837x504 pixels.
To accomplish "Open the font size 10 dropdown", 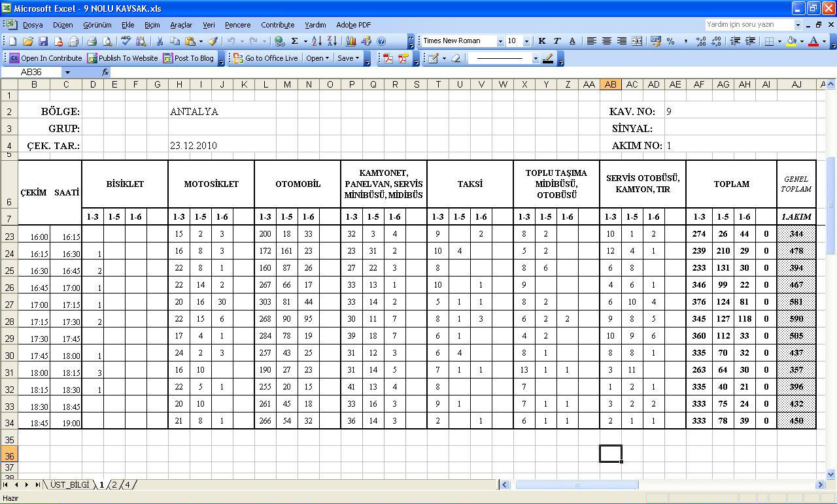I will point(527,41).
